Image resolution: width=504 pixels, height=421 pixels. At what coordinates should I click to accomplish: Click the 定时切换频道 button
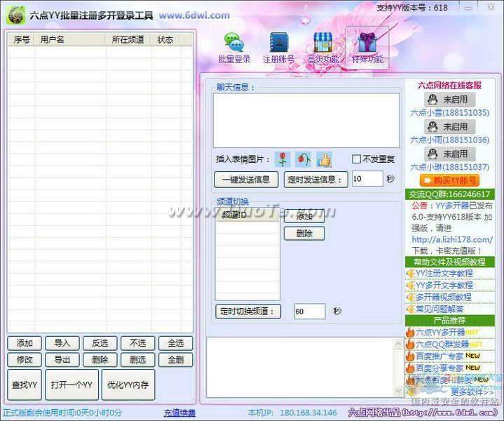248,312
